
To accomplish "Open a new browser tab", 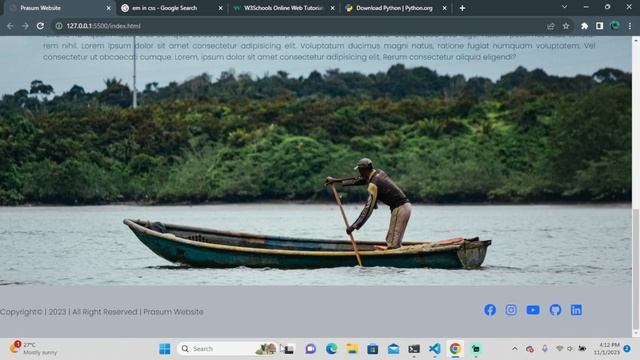I will point(462,8).
